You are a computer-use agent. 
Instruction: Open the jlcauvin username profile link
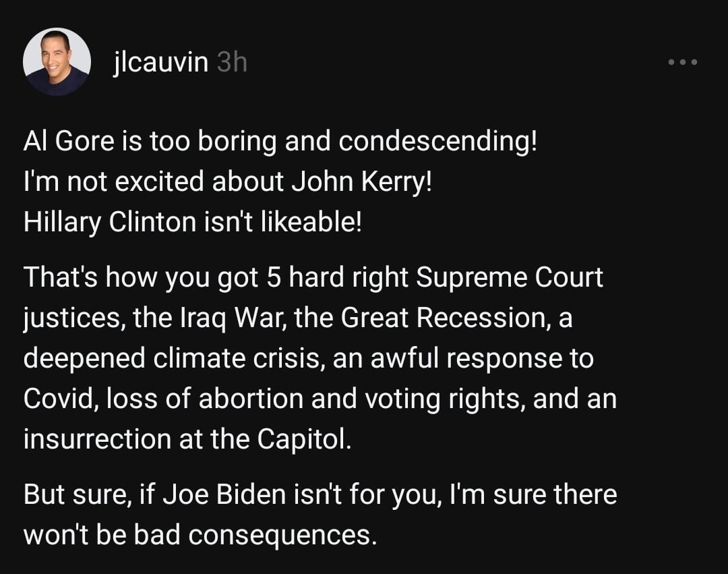point(161,63)
